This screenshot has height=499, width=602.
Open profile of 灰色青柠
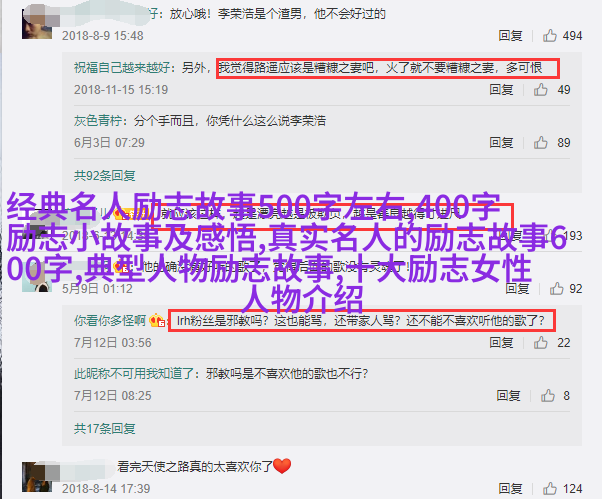pos(98,121)
